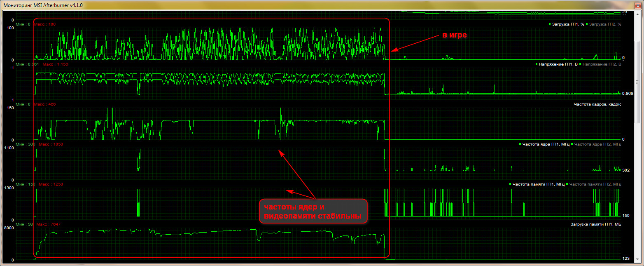Click the 'Макс : 1.156' voltage value
The width and height of the screenshot is (644, 266).
[x=55, y=64]
